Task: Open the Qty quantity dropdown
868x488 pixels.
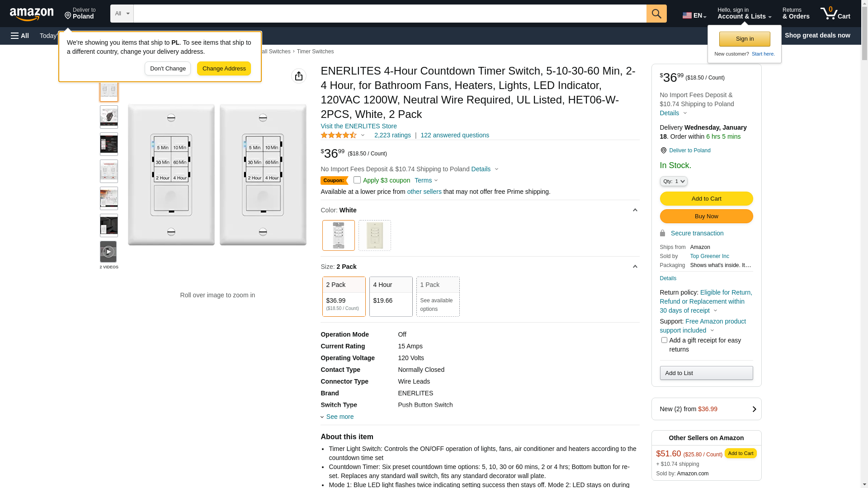Action: pyautogui.click(x=673, y=181)
